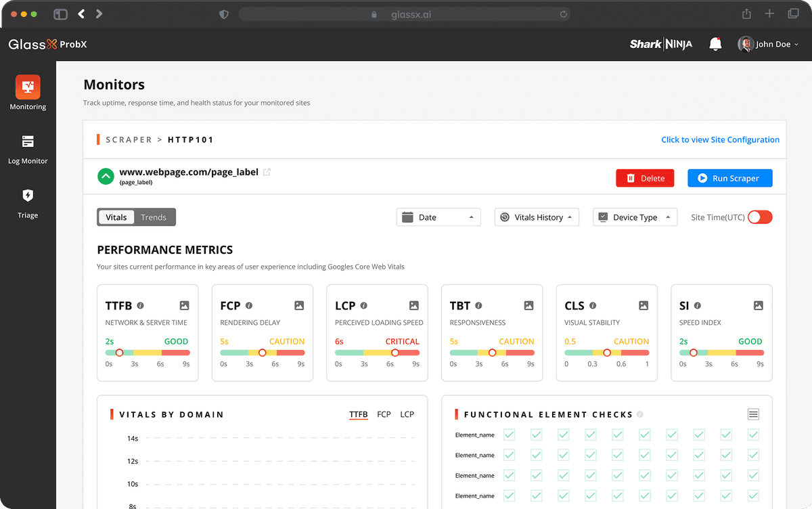Open the Functional Element Checks list icon
This screenshot has width=812, height=509.
753,414
